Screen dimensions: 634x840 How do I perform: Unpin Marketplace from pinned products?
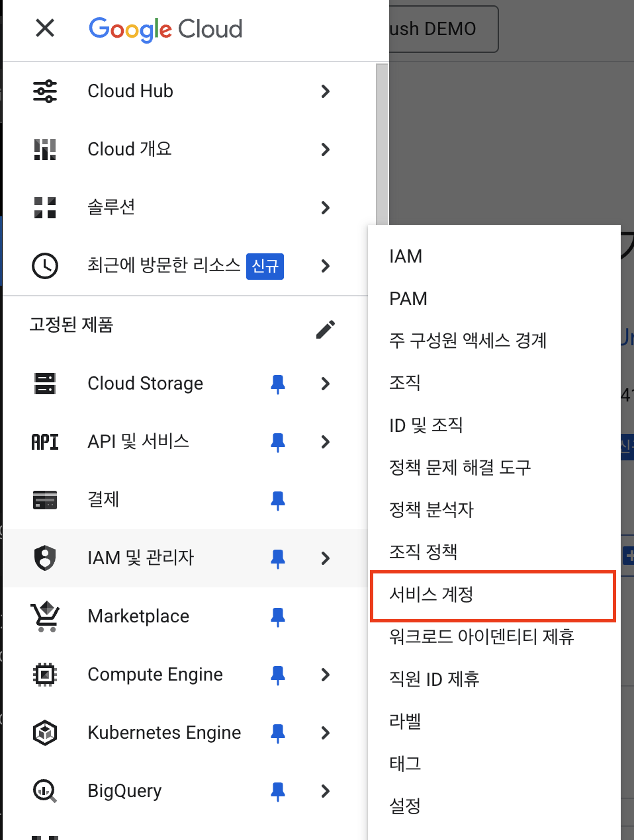click(x=278, y=617)
